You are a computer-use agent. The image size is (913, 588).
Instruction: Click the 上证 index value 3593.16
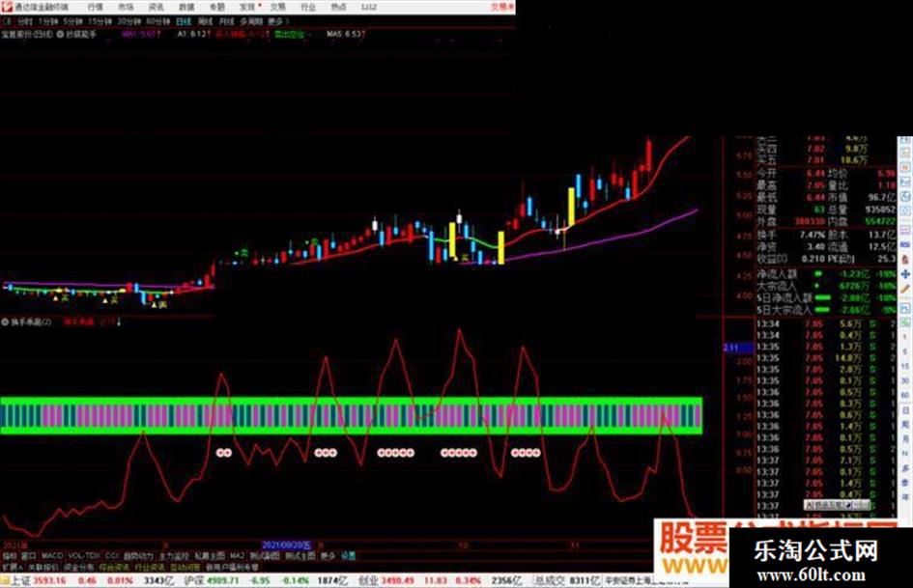47,580
